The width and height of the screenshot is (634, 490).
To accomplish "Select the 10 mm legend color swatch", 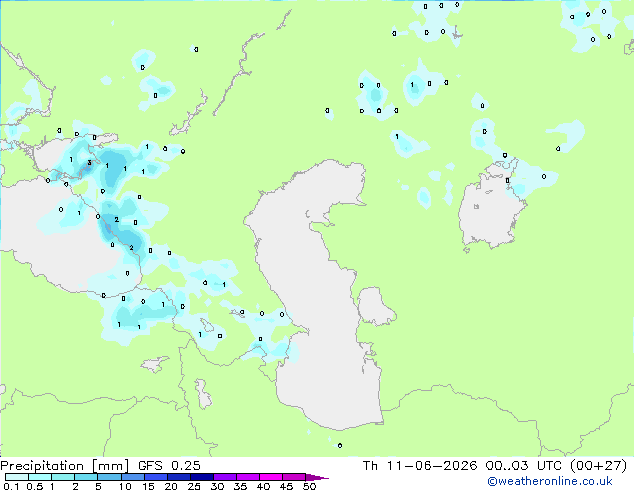I will [132, 477].
